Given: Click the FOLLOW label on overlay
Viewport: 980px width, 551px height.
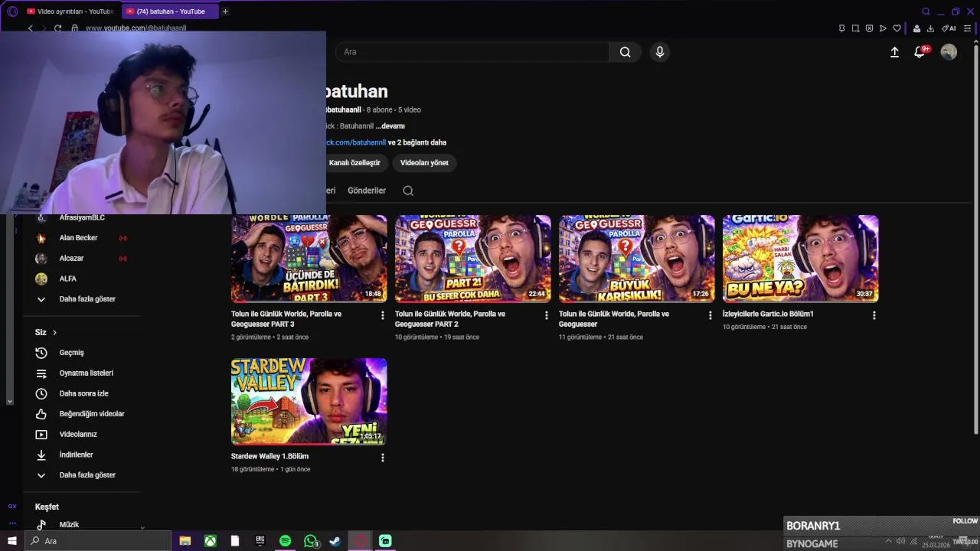Looking at the screenshot, I should click(x=965, y=521).
